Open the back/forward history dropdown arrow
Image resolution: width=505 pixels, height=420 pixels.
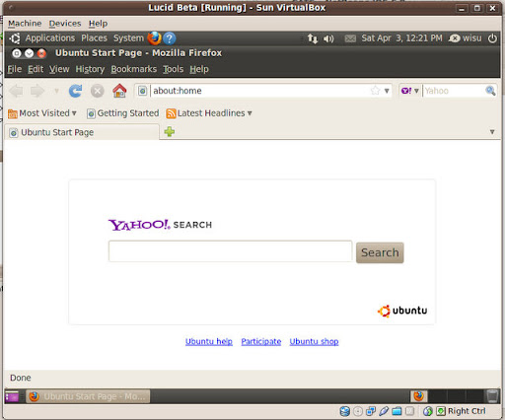coord(56,91)
